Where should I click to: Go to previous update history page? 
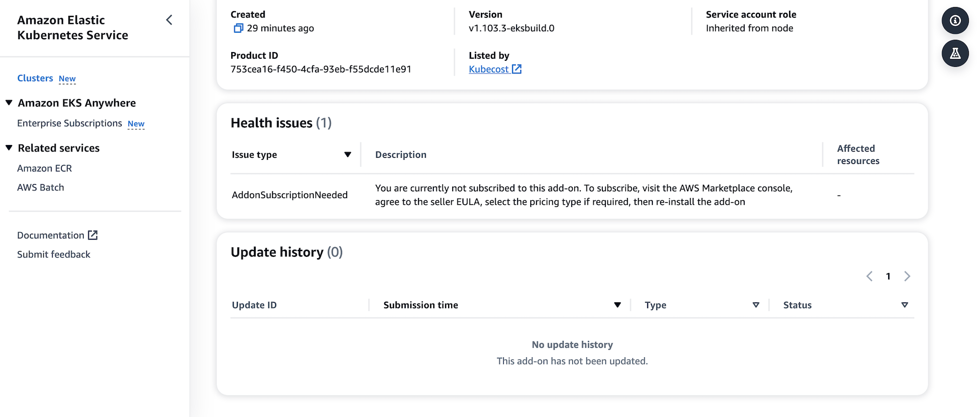coord(869,276)
